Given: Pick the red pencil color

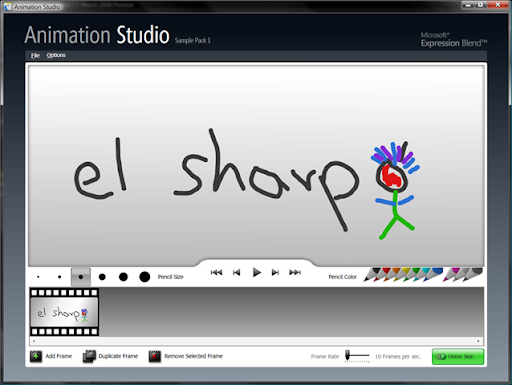Looking at the screenshot, I should [x=381, y=275].
